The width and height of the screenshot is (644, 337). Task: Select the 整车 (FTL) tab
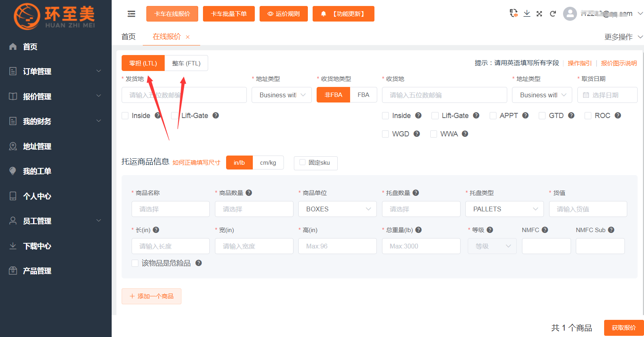186,63
